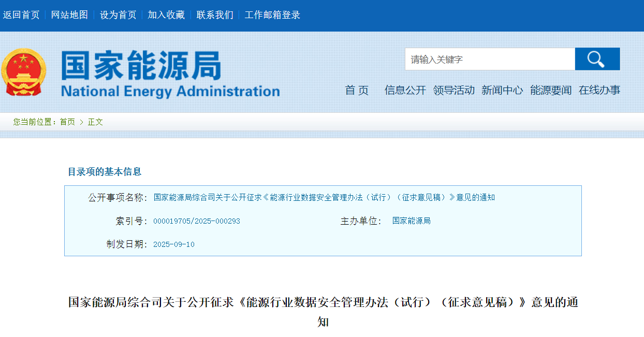644x337 pixels.
Task: Click the 公开事项名称 notice title text
Action: click(324, 197)
